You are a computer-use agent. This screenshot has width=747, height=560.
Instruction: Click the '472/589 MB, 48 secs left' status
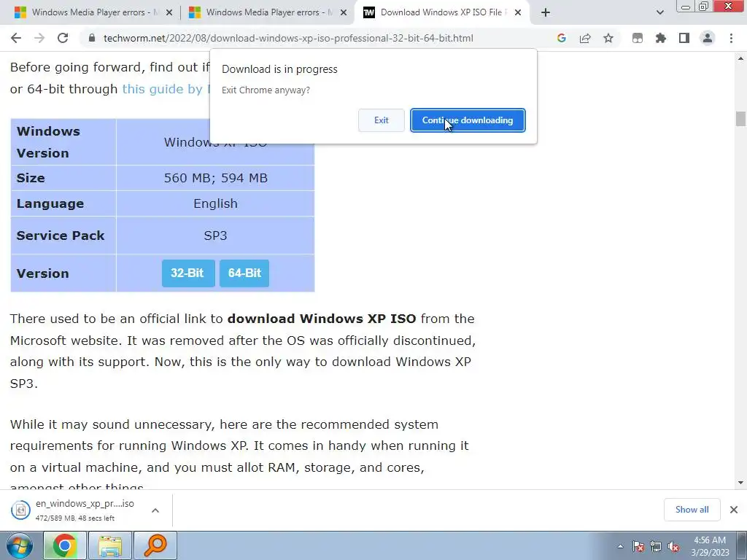coord(75,518)
